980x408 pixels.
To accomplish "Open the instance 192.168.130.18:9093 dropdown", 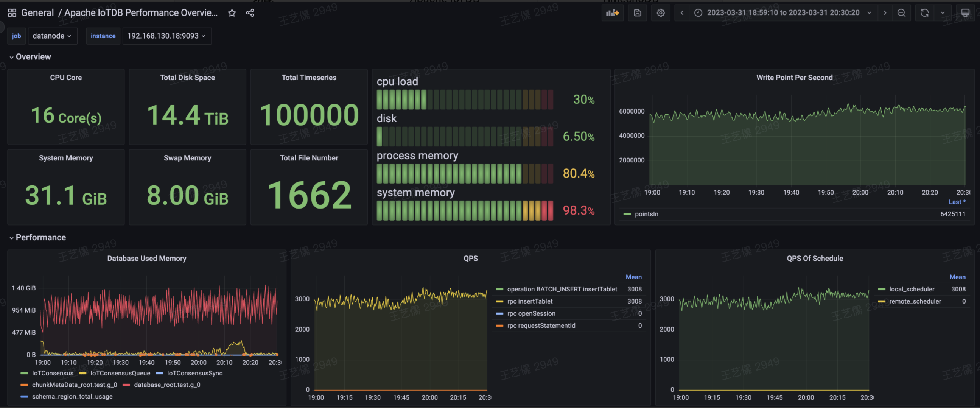I will [166, 36].
